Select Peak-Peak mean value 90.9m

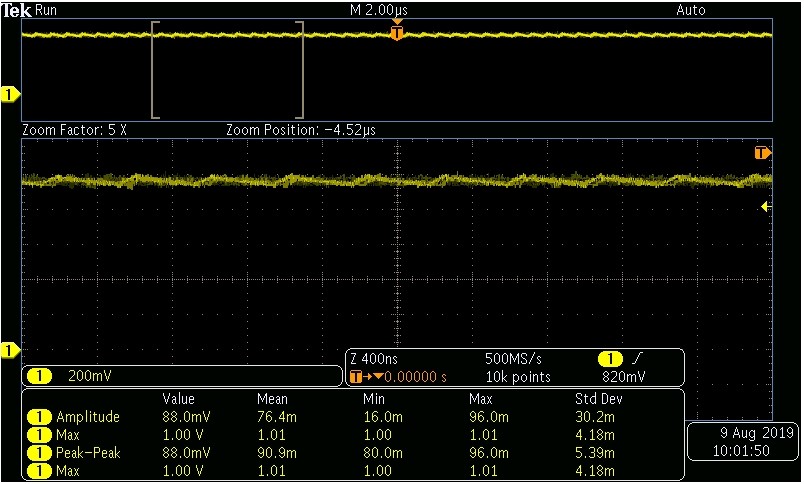[x=276, y=453]
